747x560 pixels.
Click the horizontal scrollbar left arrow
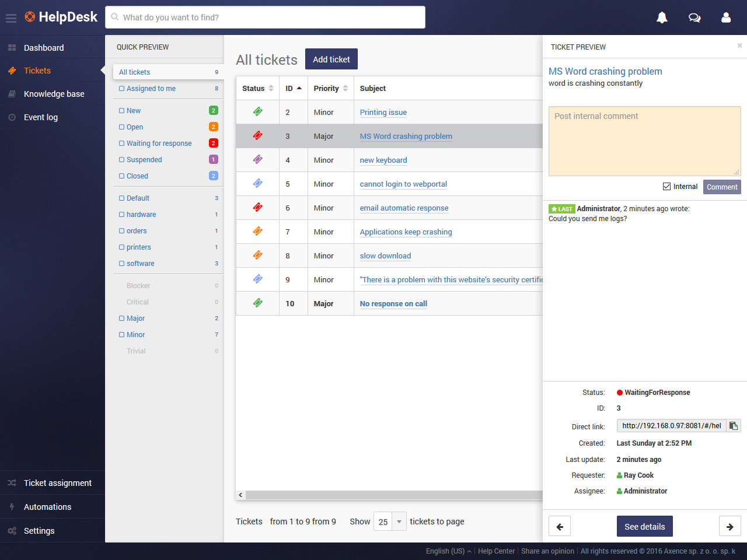pos(240,495)
